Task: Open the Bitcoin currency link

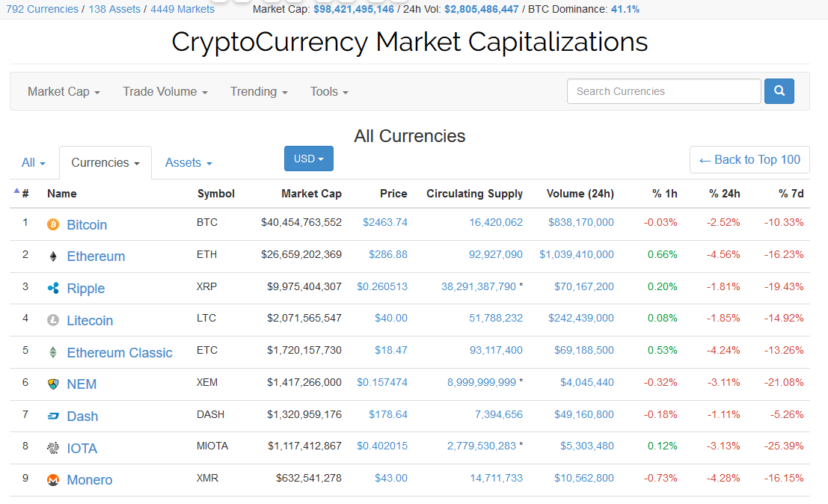Action: click(x=87, y=225)
